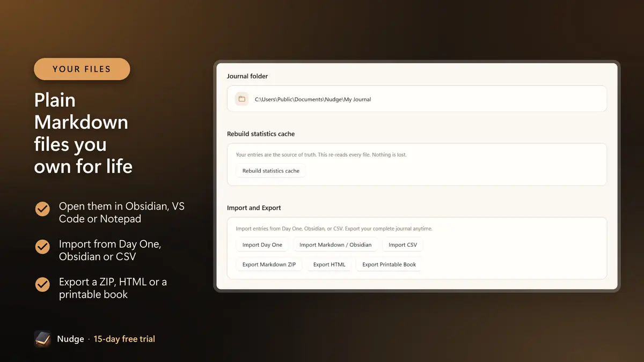Click the Export Printable Book button
Image resolution: width=644 pixels, height=362 pixels.
pos(389,264)
